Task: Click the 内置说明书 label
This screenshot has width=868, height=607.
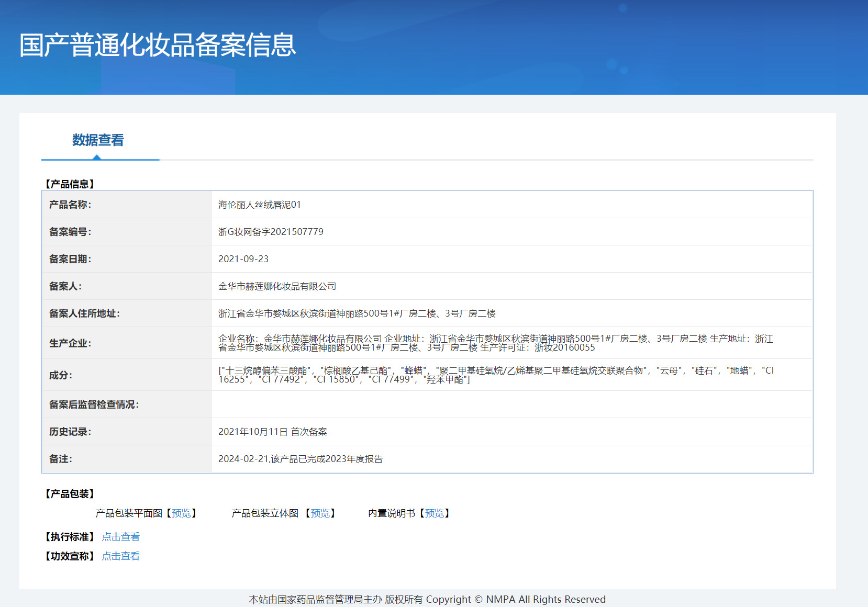Action: coord(392,513)
